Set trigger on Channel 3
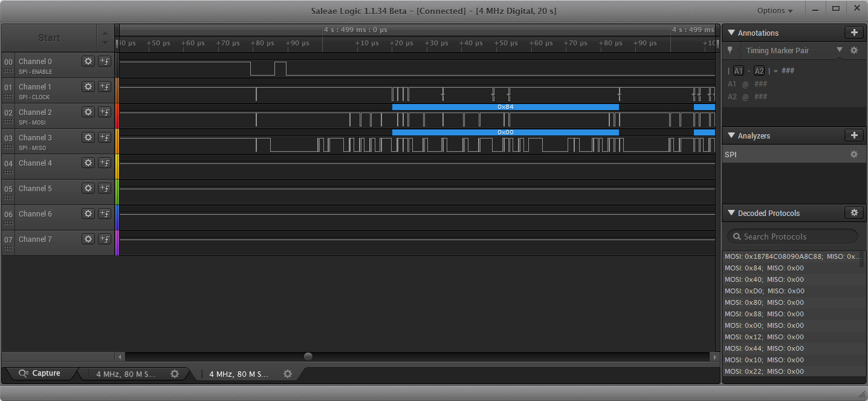This screenshot has width=868, height=401. tap(105, 137)
